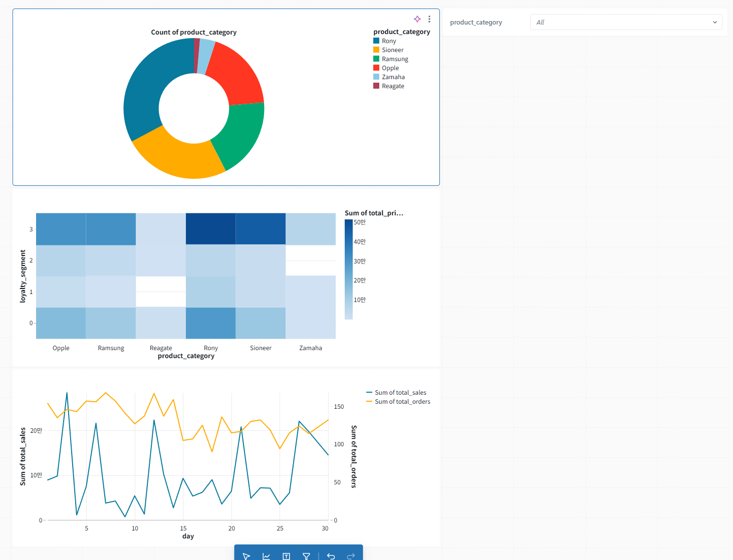This screenshot has height=560, width=733.
Task: Insert a text box from the toolbar
Action: (x=286, y=556)
